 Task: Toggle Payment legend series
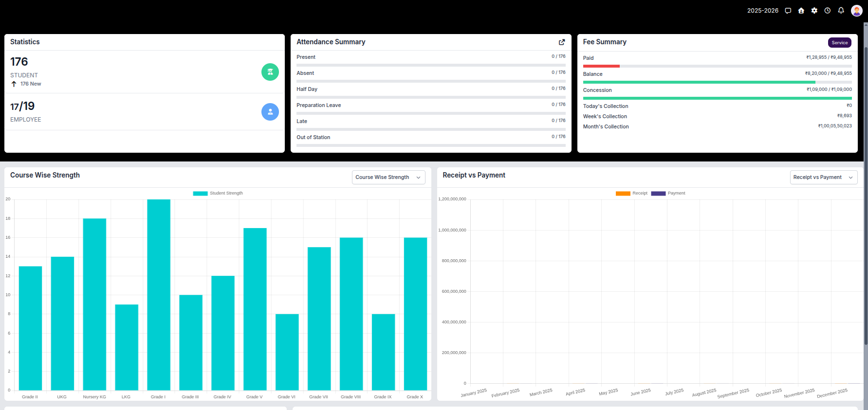coord(668,193)
